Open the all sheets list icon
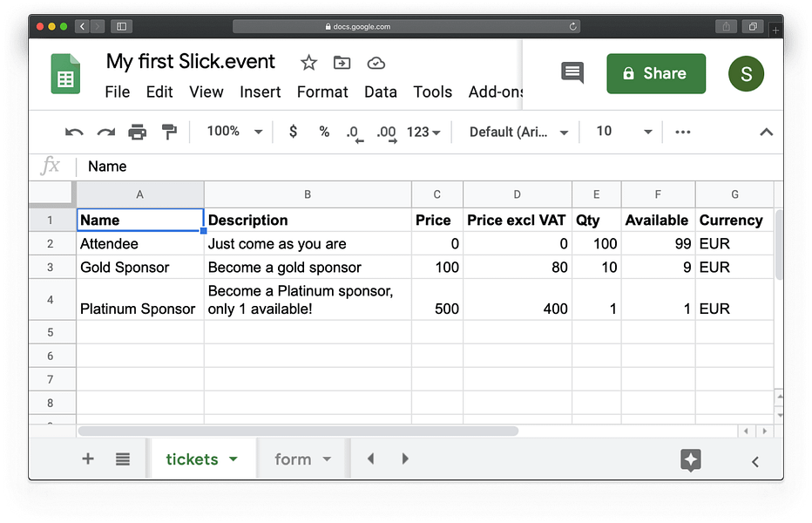The height and width of the screenshot is (523, 812). tap(123, 459)
